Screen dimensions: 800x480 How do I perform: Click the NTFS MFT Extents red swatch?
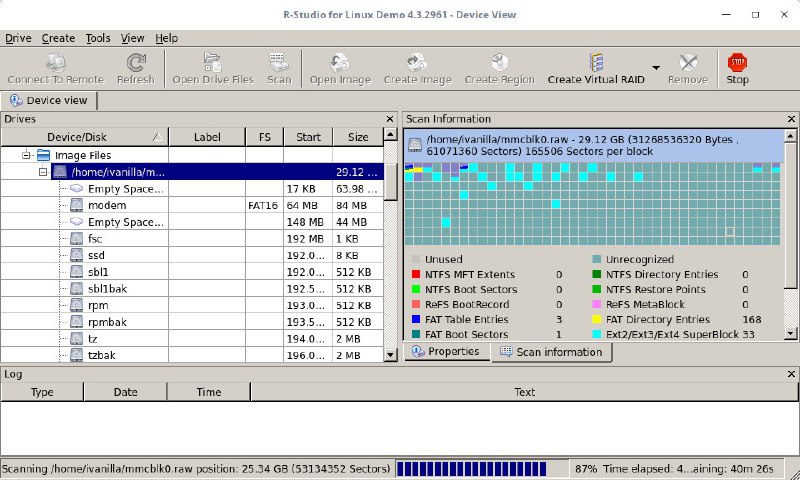tap(416, 274)
